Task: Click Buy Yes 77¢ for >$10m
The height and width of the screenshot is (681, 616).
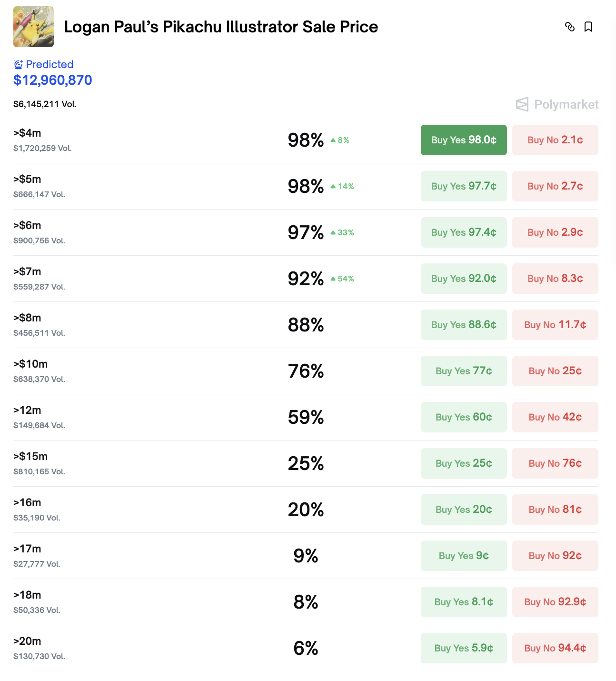Action: tap(464, 371)
